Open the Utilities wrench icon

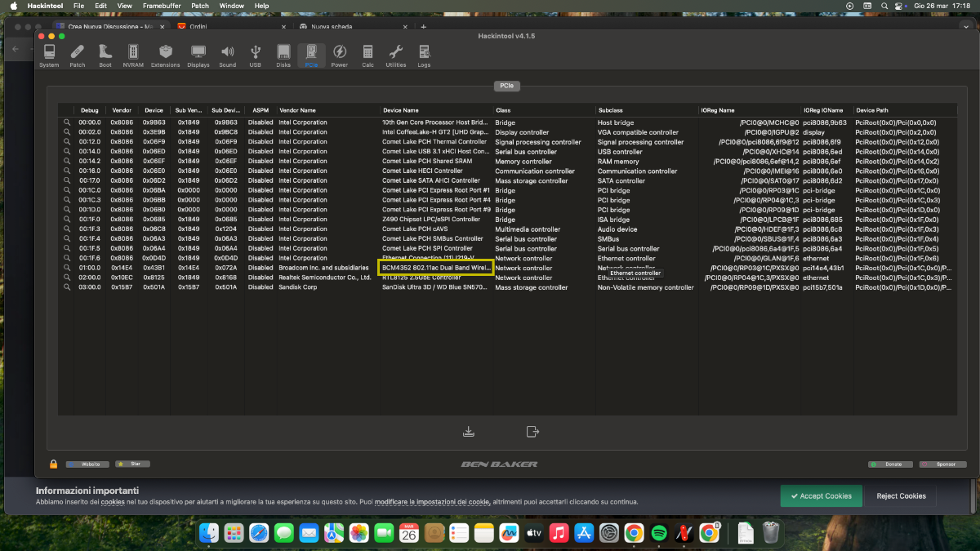[x=396, y=56]
